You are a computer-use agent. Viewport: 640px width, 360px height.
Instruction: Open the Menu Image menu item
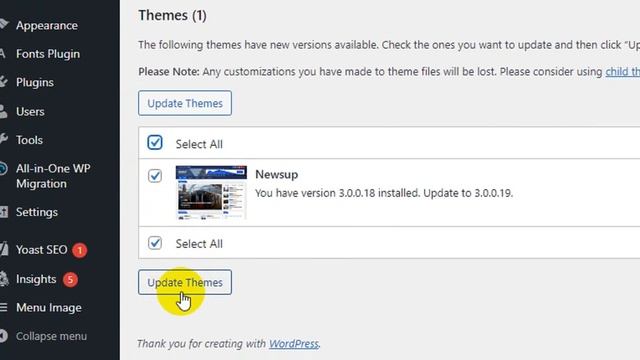49,308
